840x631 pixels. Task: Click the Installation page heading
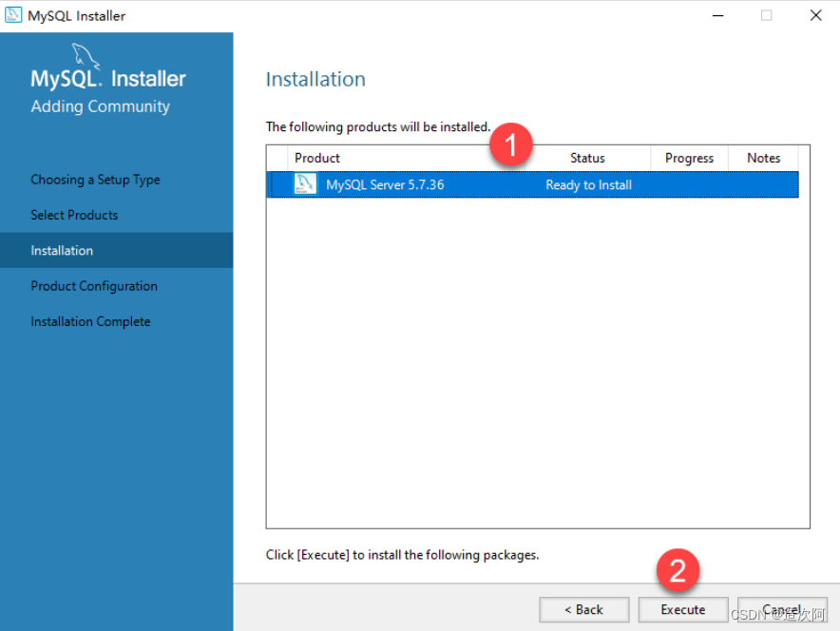click(315, 79)
